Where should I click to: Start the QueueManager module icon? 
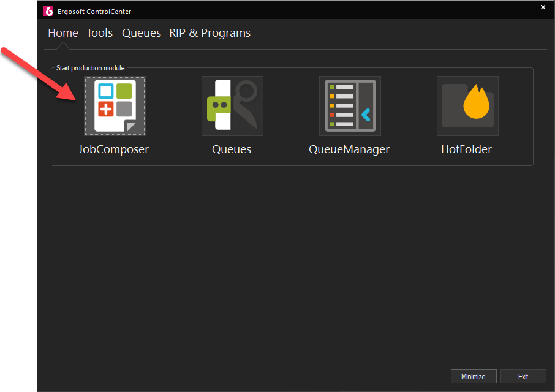[x=350, y=106]
